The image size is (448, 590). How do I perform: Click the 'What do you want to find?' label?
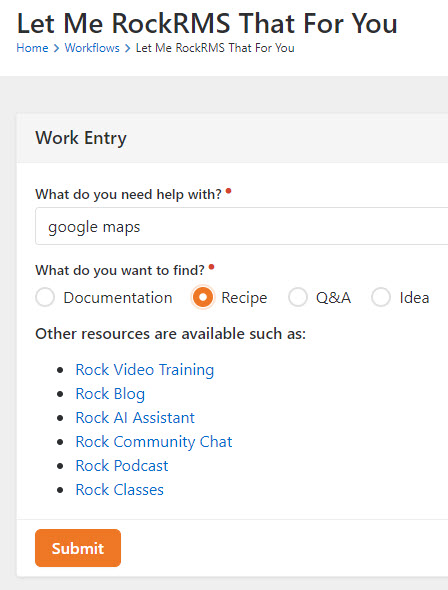pos(120,270)
